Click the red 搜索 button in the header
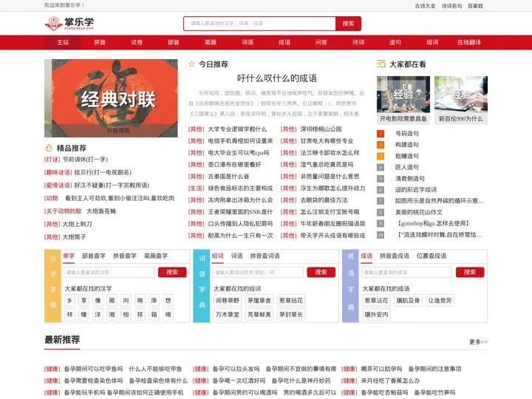This screenshot has width=532, height=399. [x=348, y=24]
